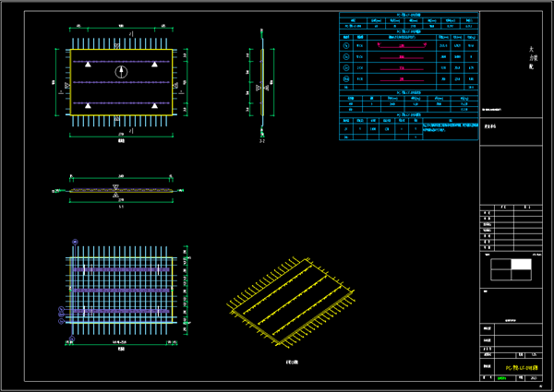Select the white highlighted quadrant in the key plan
The height and width of the screenshot is (392, 554).
coord(521,265)
